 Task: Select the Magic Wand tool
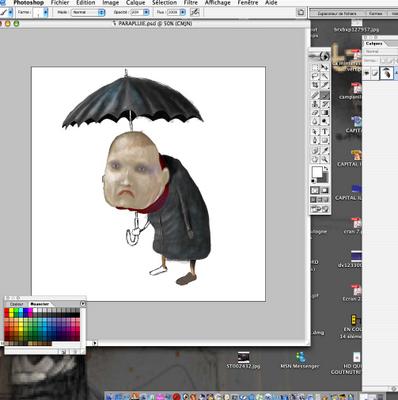click(x=325, y=76)
